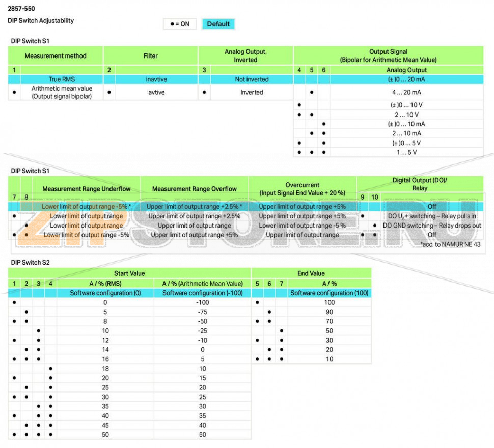Click the 'Start Value' table header

[x=129, y=273]
